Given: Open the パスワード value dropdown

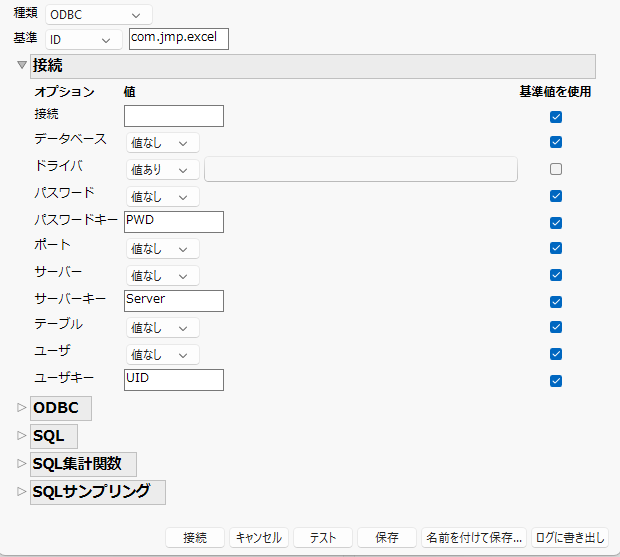Looking at the screenshot, I should pyautogui.click(x=163, y=196).
